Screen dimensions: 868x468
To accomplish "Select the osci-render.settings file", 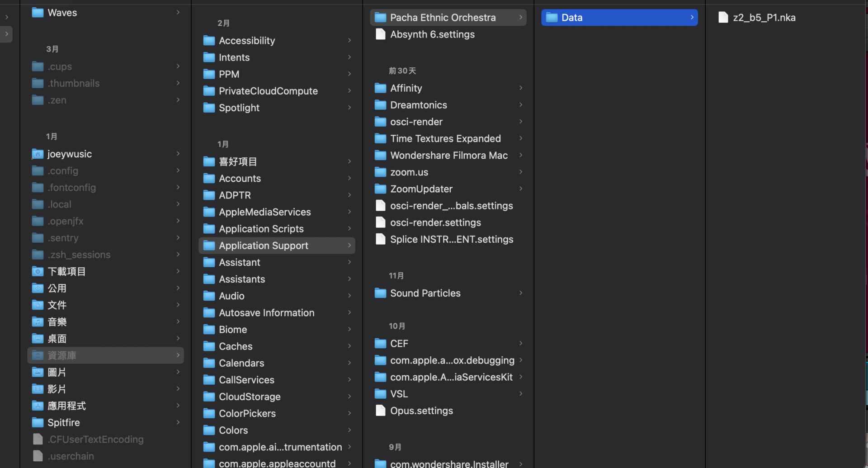I will tap(435, 222).
